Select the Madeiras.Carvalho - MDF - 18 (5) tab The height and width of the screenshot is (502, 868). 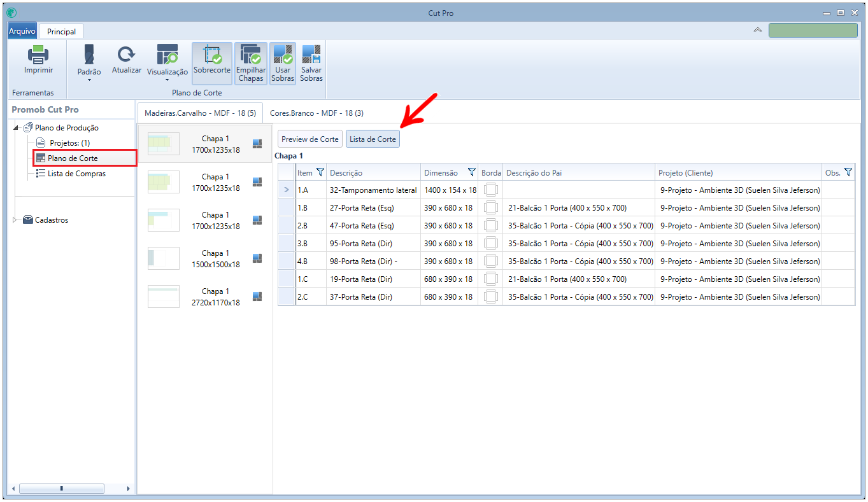[x=200, y=113]
